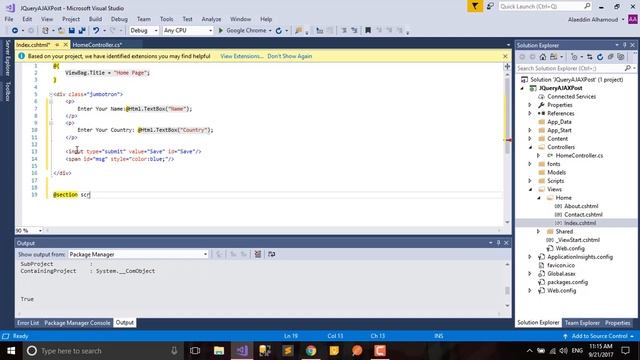Click the Save icon in the toolbar
This screenshot has height=360, width=640.
[72, 31]
